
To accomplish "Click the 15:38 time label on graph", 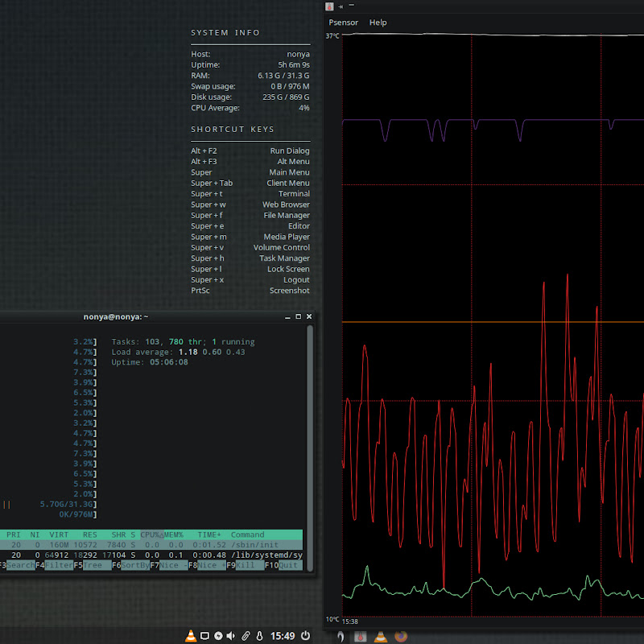I will (x=349, y=621).
